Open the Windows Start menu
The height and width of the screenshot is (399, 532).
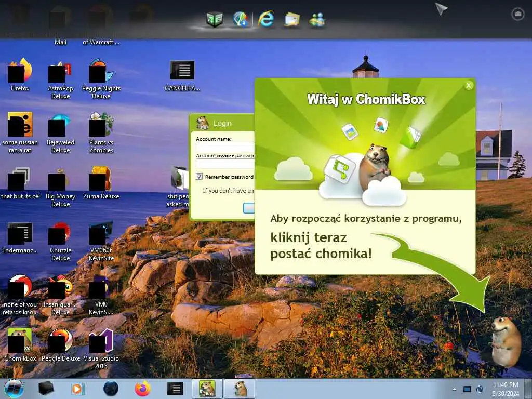click(14, 389)
